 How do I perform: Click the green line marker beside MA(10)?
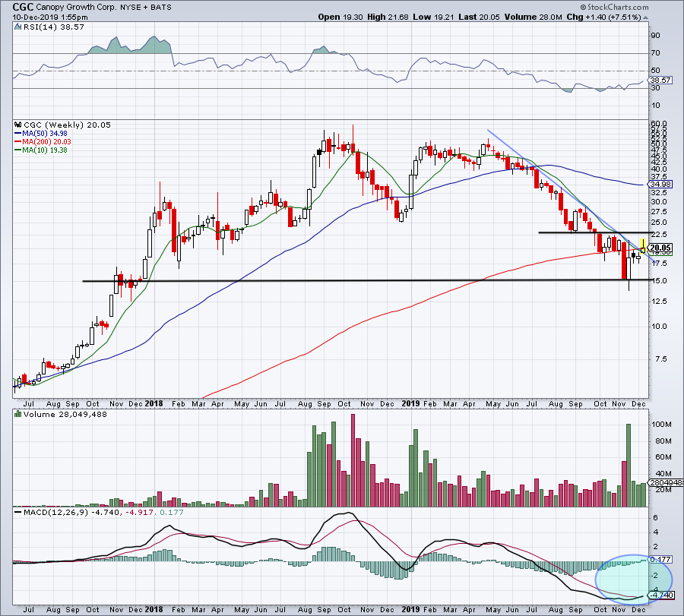(18, 150)
